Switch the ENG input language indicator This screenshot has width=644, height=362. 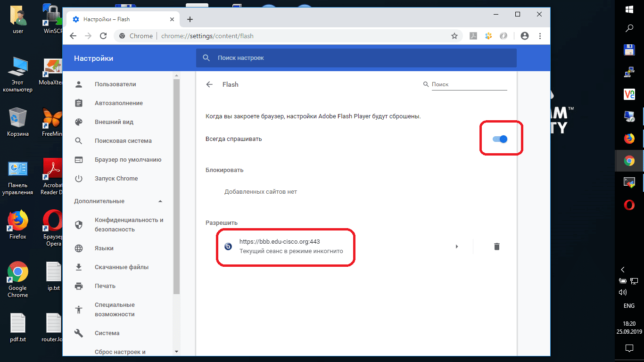pos(629,306)
